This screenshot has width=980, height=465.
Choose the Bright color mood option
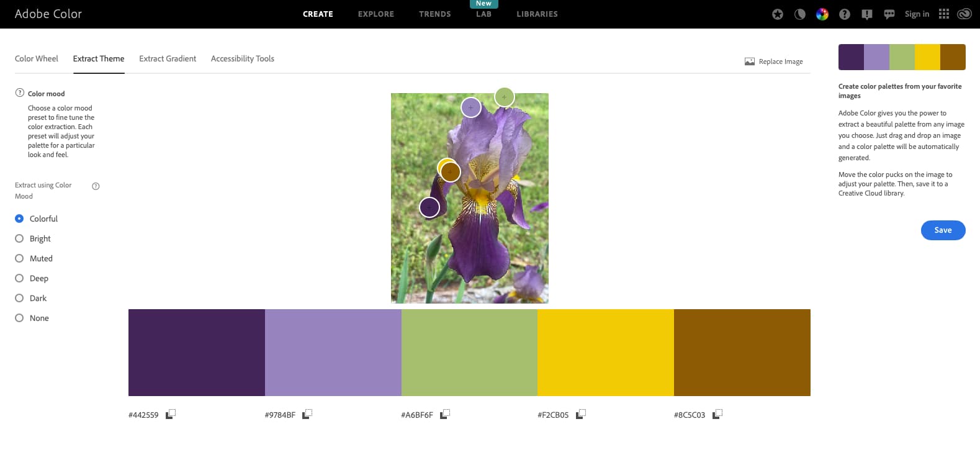pyautogui.click(x=19, y=238)
